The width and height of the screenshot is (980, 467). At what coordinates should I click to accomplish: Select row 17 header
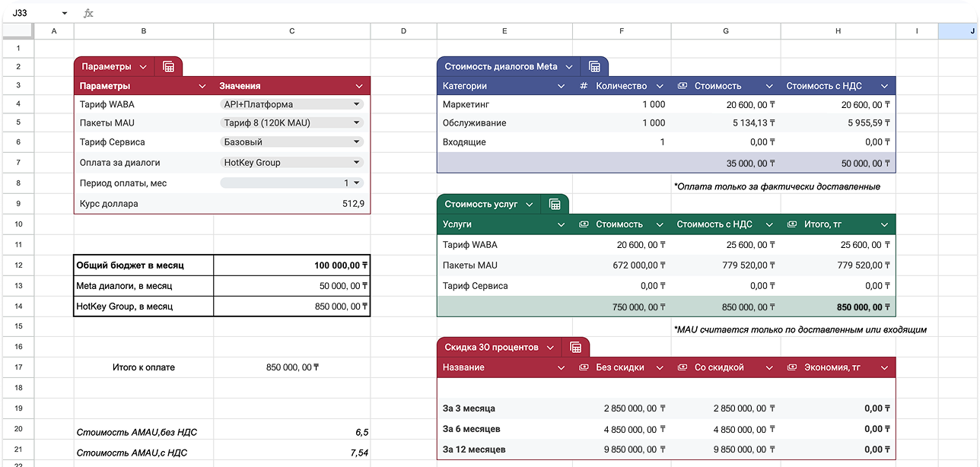pyautogui.click(x=17, y=367)
